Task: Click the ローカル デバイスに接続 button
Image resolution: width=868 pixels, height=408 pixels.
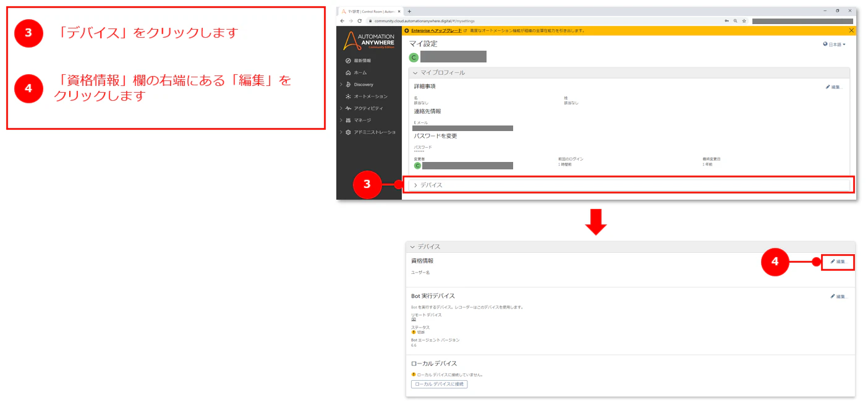Action: coord(439,384)
